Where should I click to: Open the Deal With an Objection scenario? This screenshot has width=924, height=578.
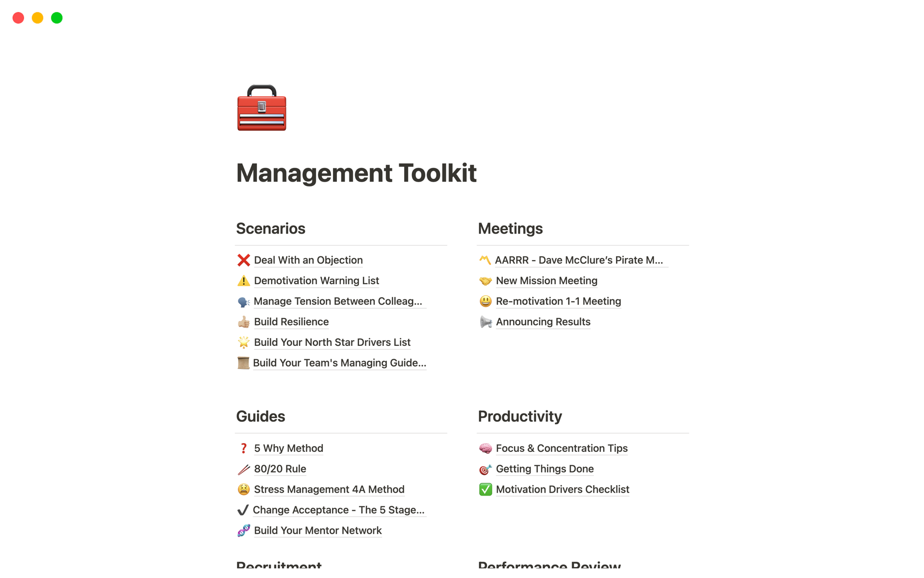pyautogui.click(x=308, y=260)
